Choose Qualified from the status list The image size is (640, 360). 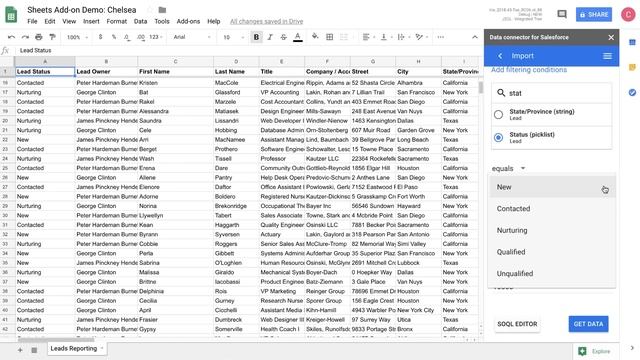point(552,252)
